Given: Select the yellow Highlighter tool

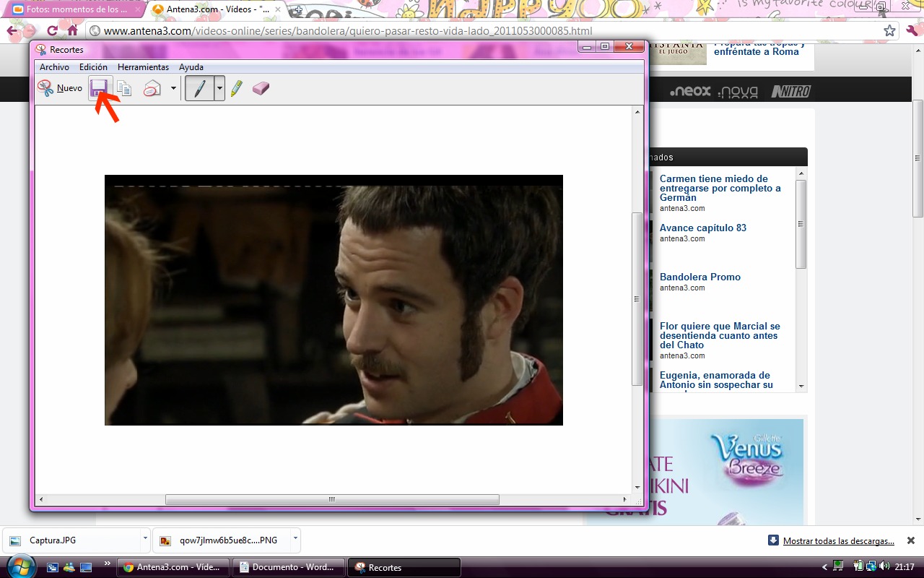Looking at the screenshot, I should point(236,88).
